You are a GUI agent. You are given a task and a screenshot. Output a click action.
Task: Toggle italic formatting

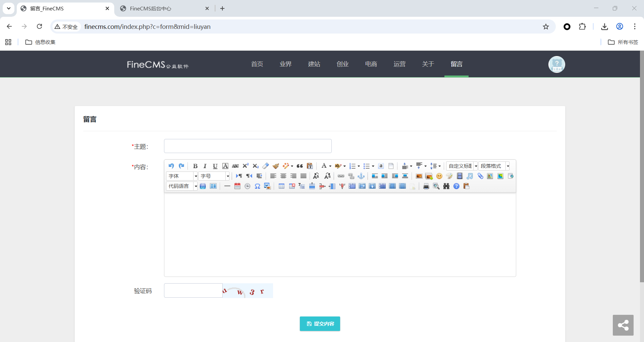pos(205,166)
